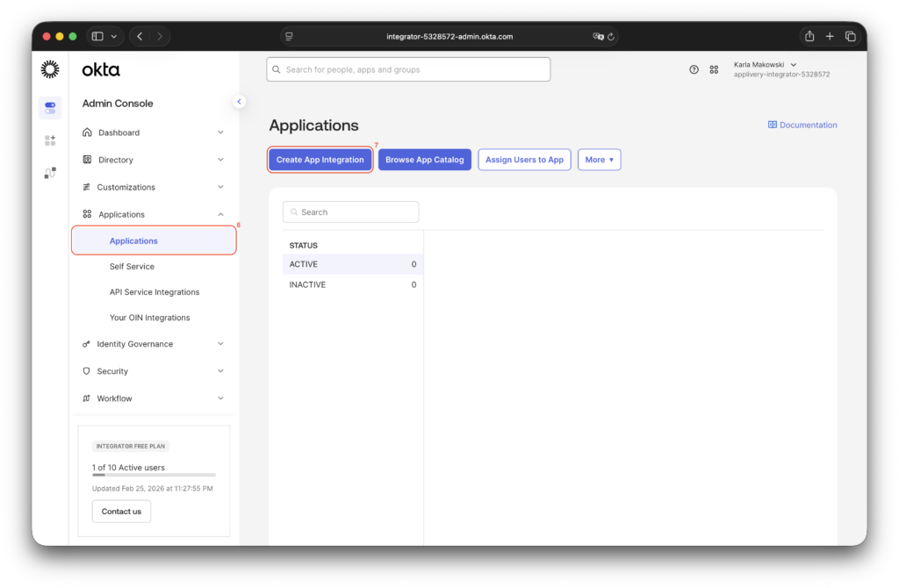Click the Okta sunburst logo in left rail
The image size is (899, 588).
(x=50, y=69)
